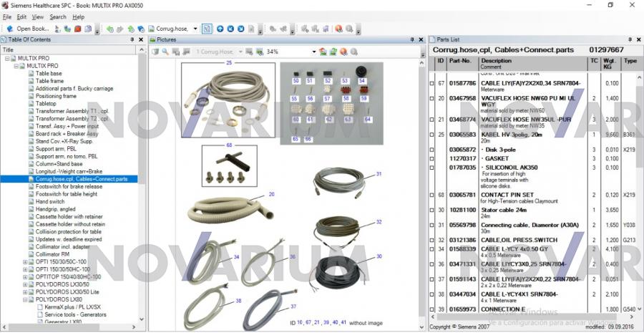Close the Pictures panel
Image resolution: width=644 pixels, height=333 pixels.
coord(422,39)
